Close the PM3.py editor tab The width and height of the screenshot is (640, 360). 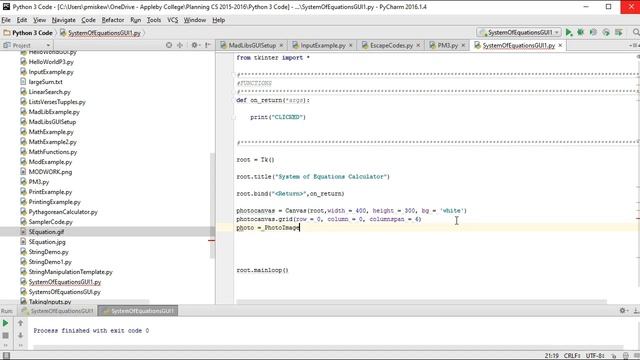pos(463,45)
